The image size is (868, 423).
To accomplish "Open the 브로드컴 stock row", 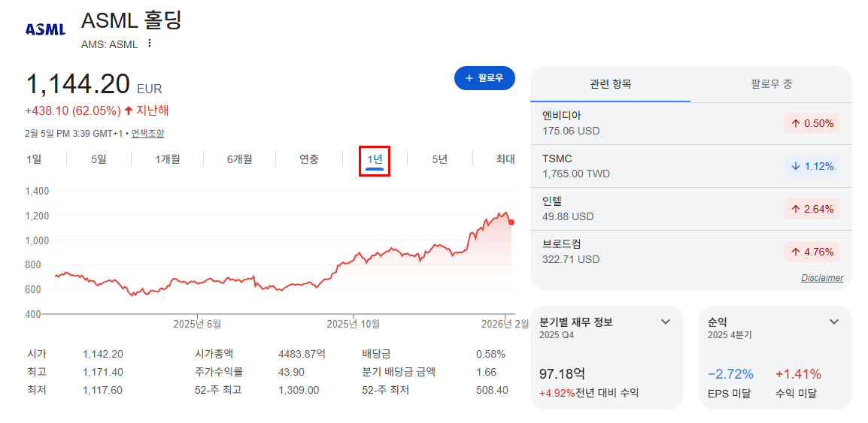I will [x=690, y=252].
